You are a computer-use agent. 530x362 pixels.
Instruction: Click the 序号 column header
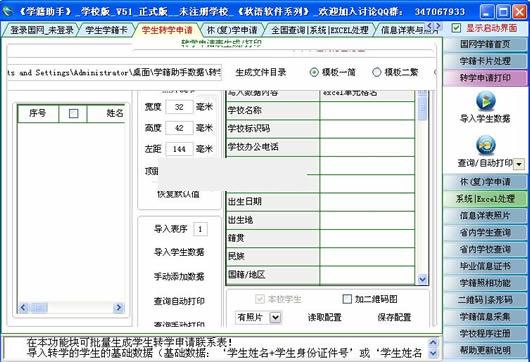[x=38, y=114]
